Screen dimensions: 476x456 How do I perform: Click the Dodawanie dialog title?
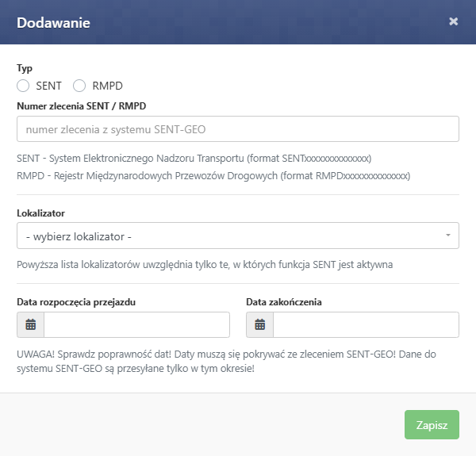(53, 23)
